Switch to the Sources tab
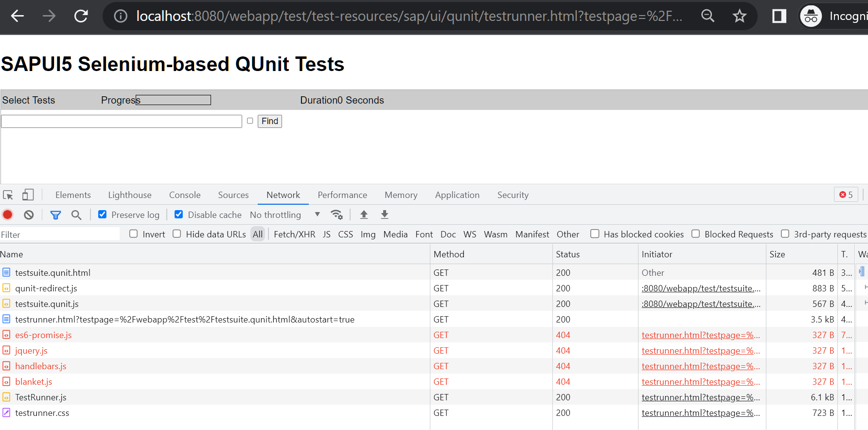This screenshot has width=868, height=430. (233, 195)
